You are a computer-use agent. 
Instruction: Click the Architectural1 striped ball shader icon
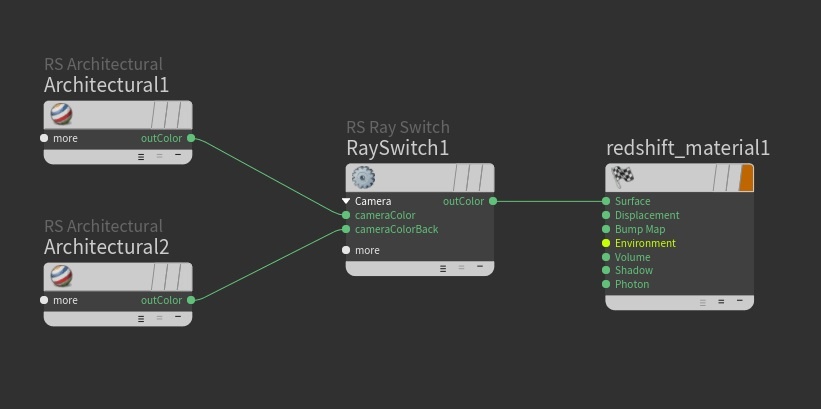coord(61,114)
